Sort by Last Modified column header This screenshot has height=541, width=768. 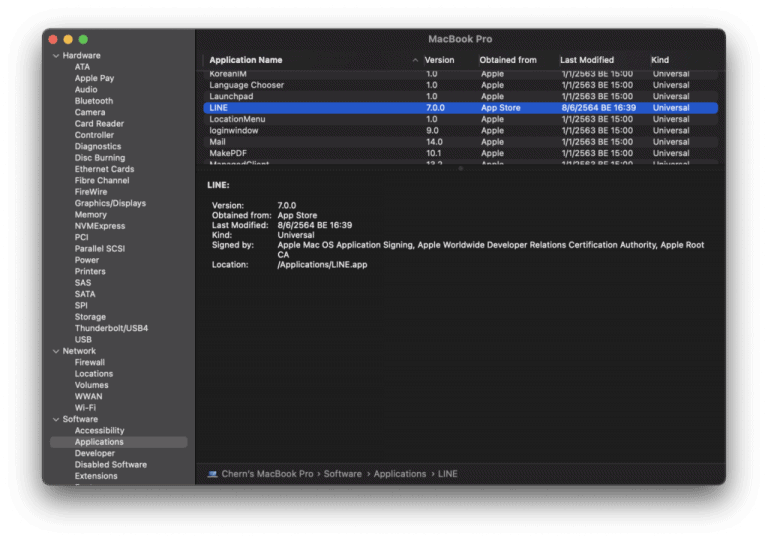point(587,60)
